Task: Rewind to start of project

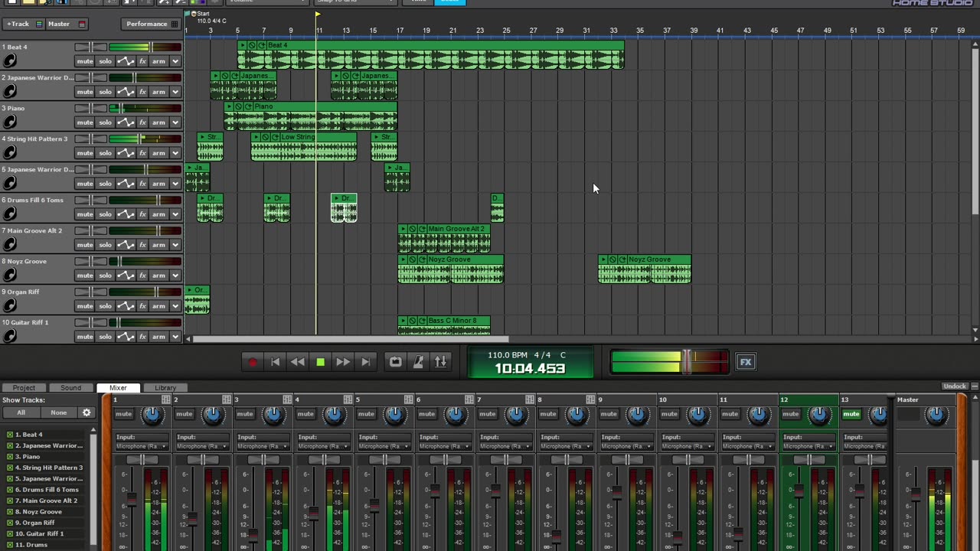Action: 276,362
